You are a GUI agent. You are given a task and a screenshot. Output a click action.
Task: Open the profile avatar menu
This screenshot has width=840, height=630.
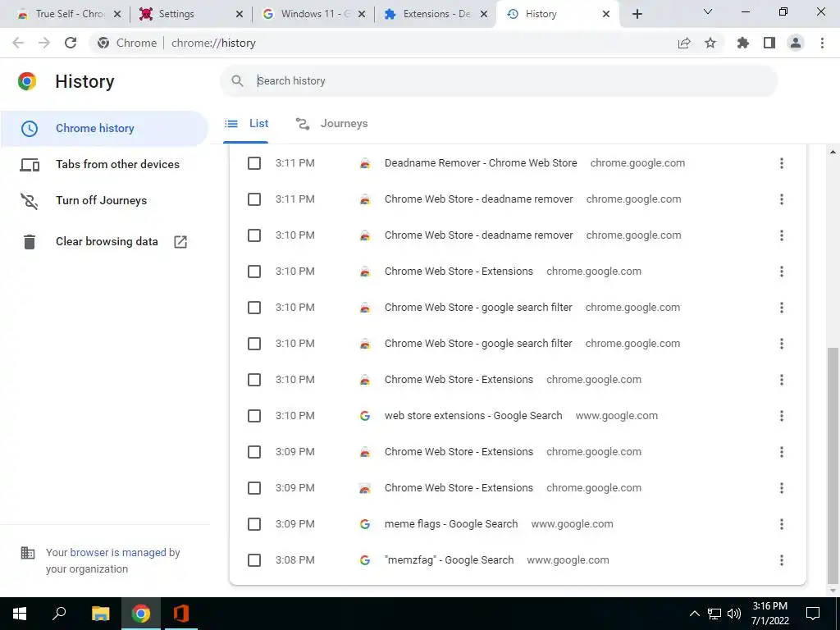(x=796, y=43)
